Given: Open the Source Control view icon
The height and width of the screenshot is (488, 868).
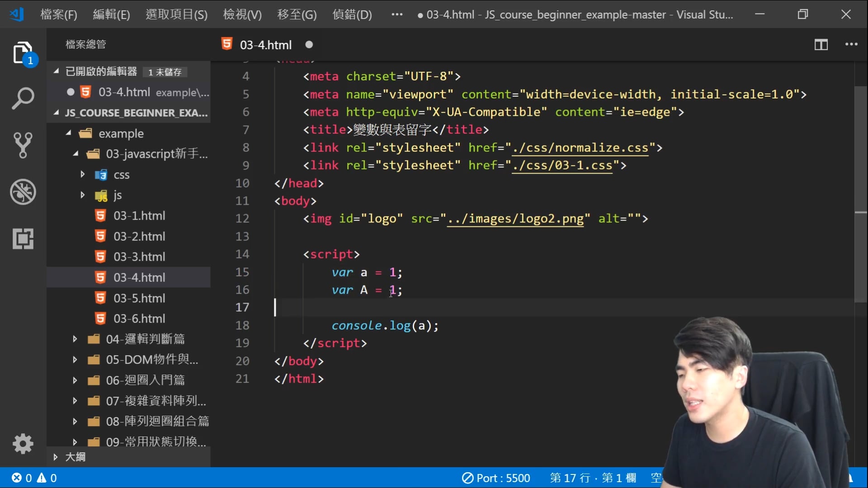Looking at the screenshot, I should pos(23,145).
